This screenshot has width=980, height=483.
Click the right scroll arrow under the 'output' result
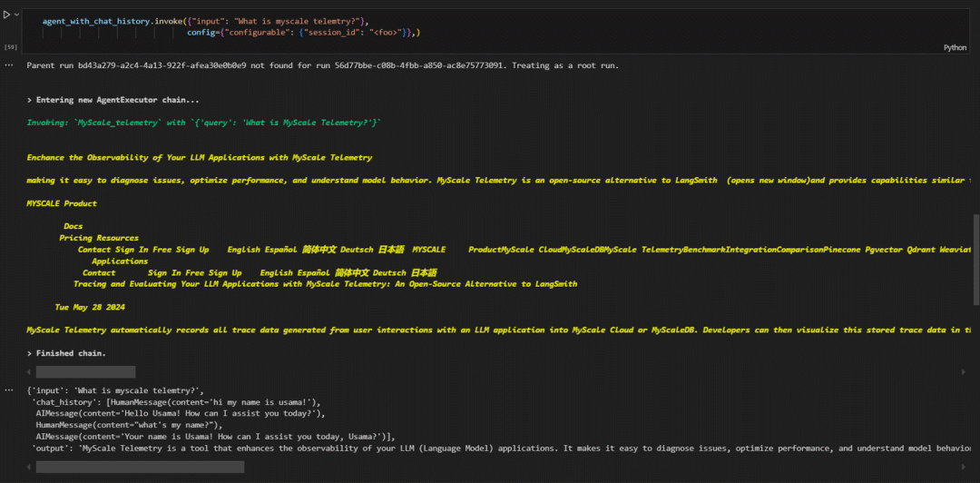pyautogui.click(x=963, y=468)
